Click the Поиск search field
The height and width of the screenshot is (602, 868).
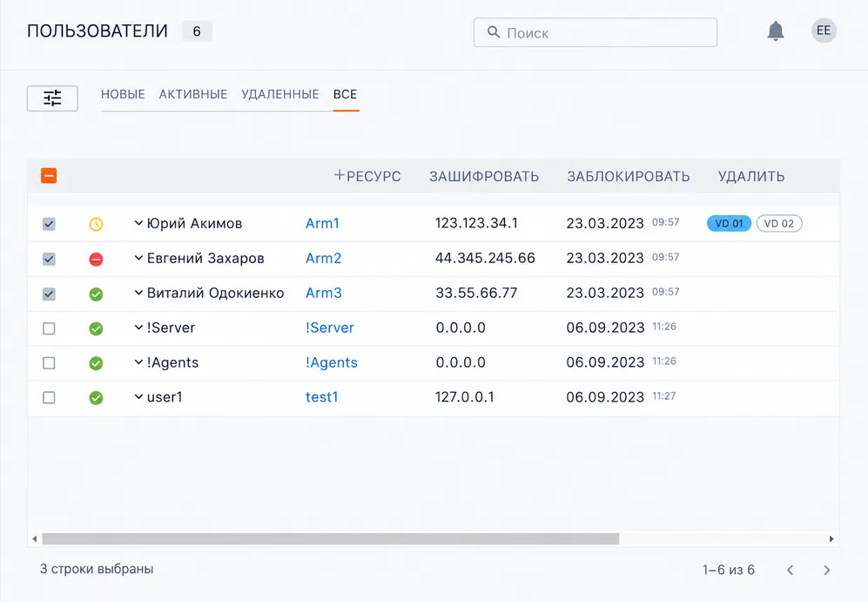[595, 33]
